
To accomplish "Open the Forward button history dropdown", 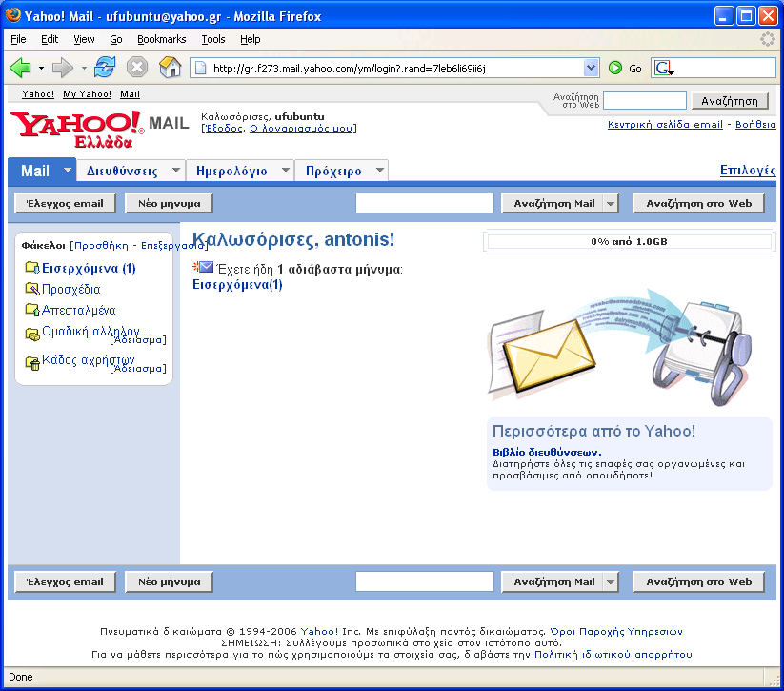I will coord(84,68).
